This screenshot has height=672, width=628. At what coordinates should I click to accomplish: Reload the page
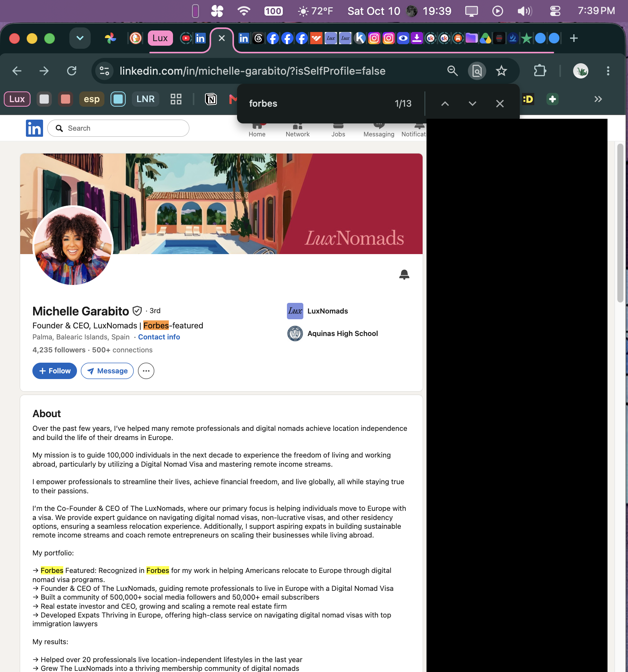(x=72, y=71)
